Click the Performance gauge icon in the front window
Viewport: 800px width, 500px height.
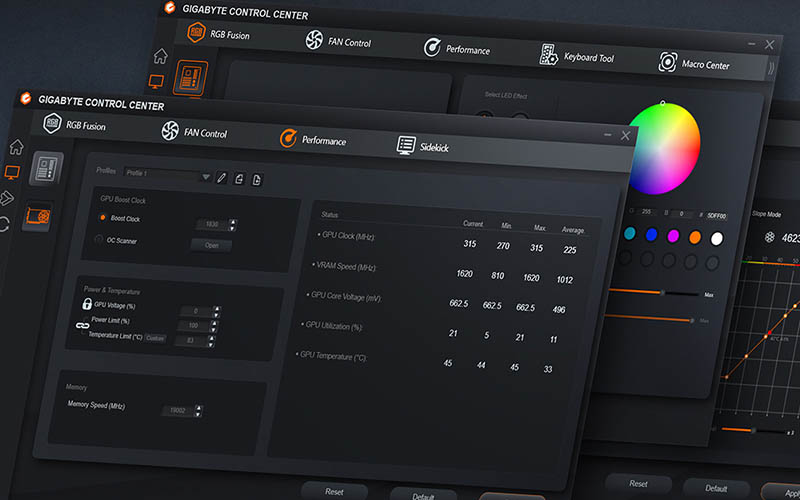tap(288, 138)
